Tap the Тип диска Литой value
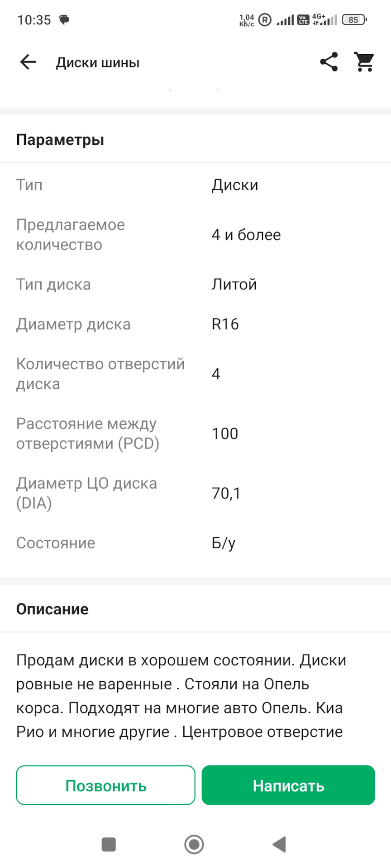This screenshot has height=868, width=391. tap(234, 284)
